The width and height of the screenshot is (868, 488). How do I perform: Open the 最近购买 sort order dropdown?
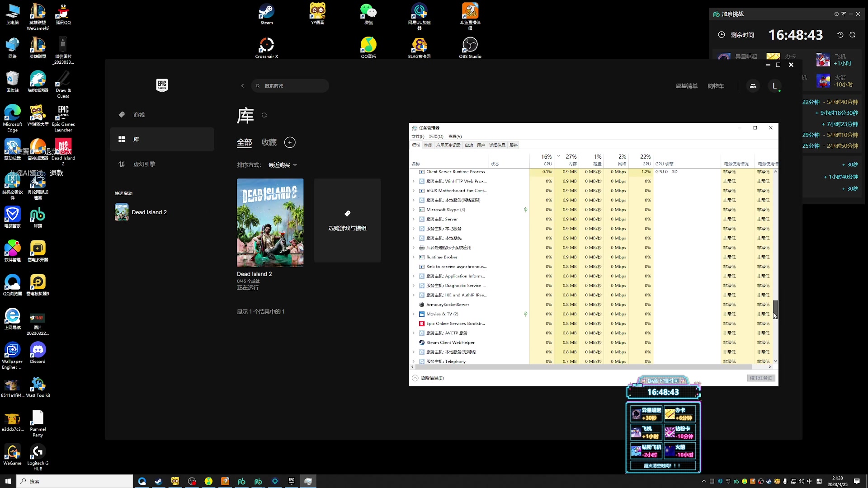[x=283, y=165]
